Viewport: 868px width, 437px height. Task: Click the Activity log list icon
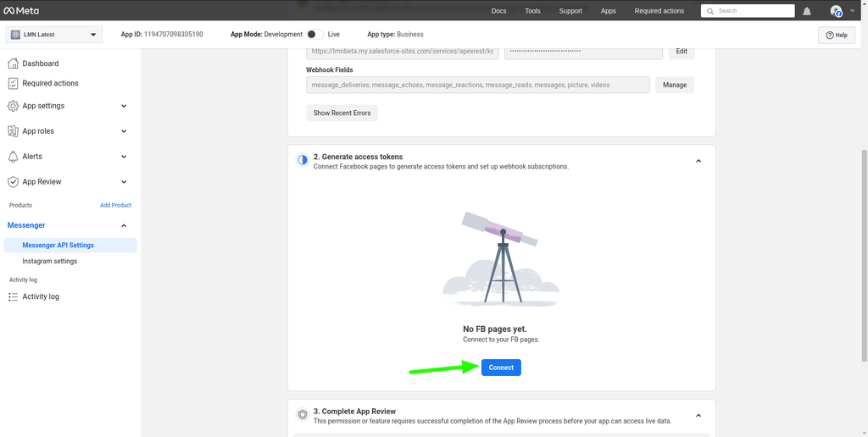coord(13,297)
